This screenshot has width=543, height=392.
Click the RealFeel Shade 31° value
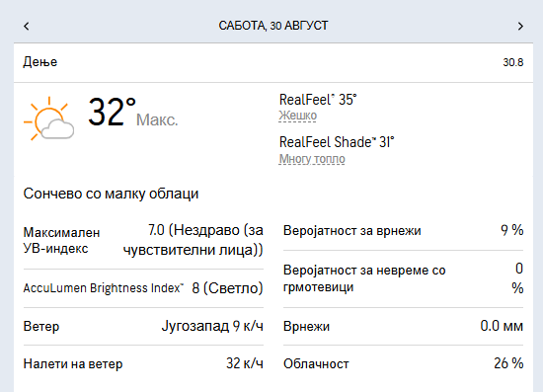(x=337, y=142)
